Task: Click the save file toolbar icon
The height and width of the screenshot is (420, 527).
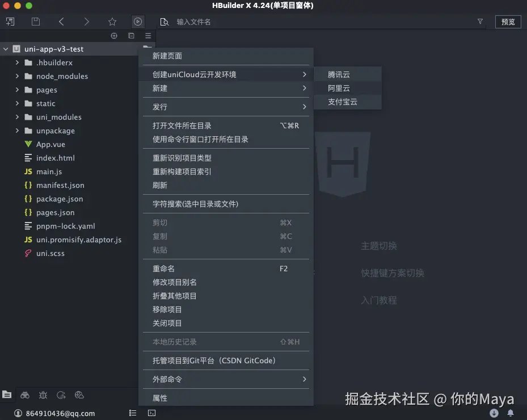Action: pos(36,22)
